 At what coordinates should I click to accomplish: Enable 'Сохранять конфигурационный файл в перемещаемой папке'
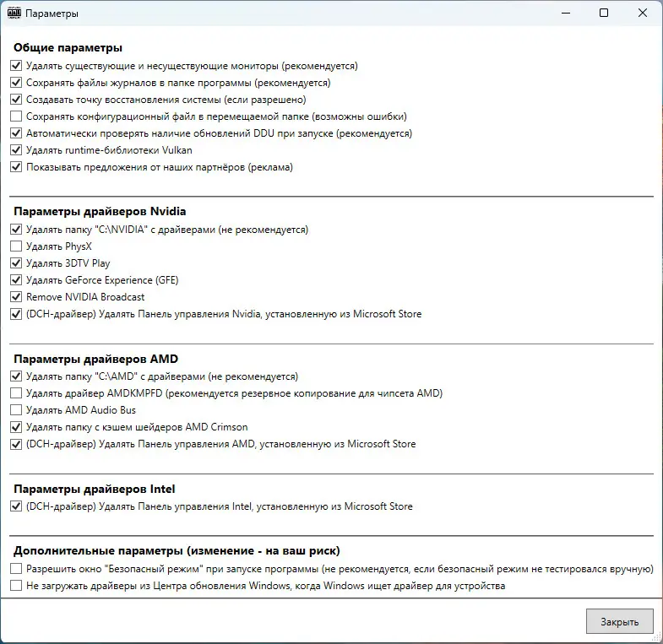(x=16, y=116)
